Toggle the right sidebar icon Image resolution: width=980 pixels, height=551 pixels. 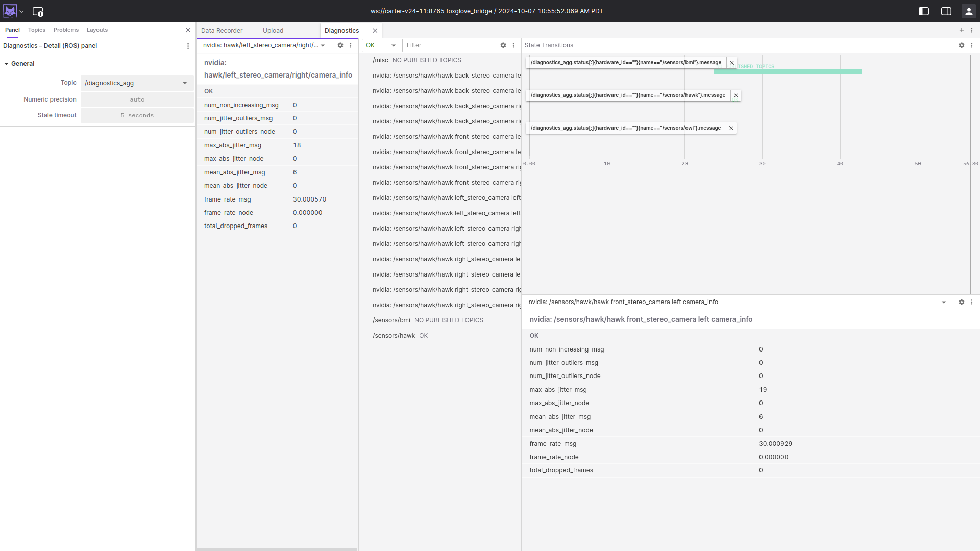click(946, 11)
